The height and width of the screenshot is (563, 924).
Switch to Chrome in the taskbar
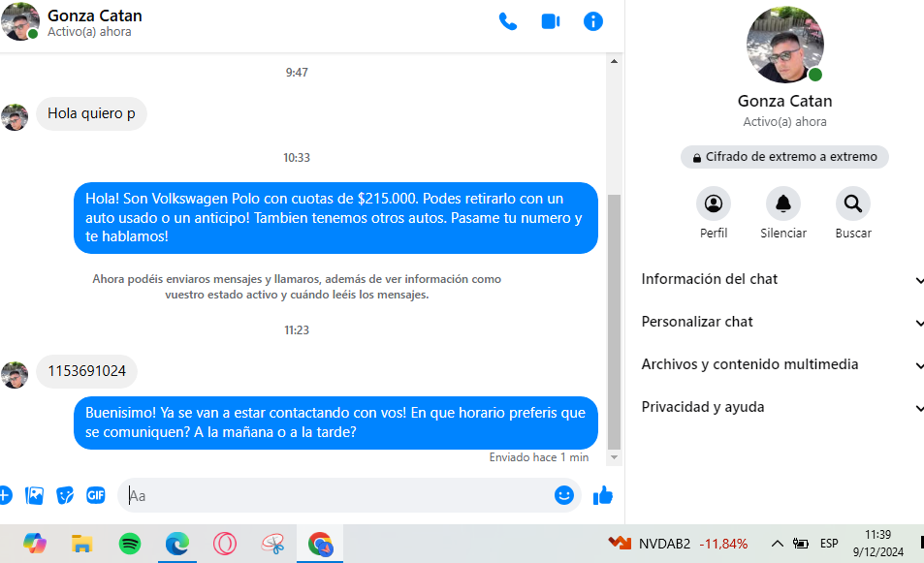pyautogui.click(x=320, y=543)
